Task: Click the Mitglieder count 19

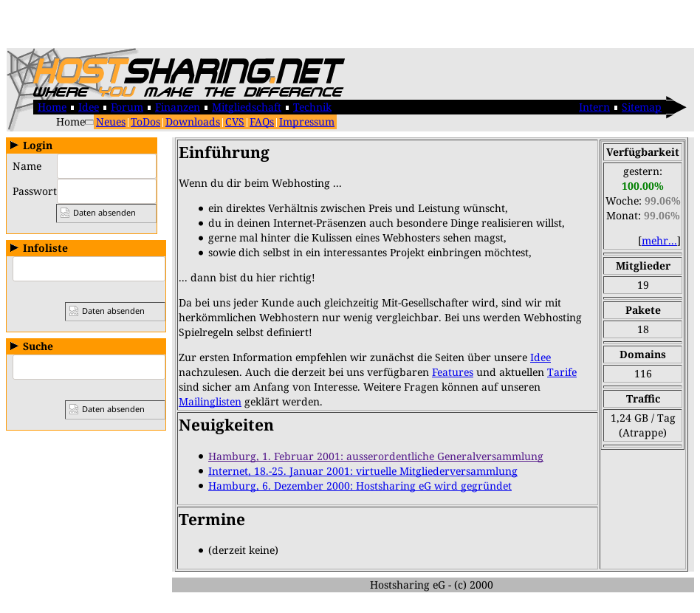Action: click(x=643, y=285)
